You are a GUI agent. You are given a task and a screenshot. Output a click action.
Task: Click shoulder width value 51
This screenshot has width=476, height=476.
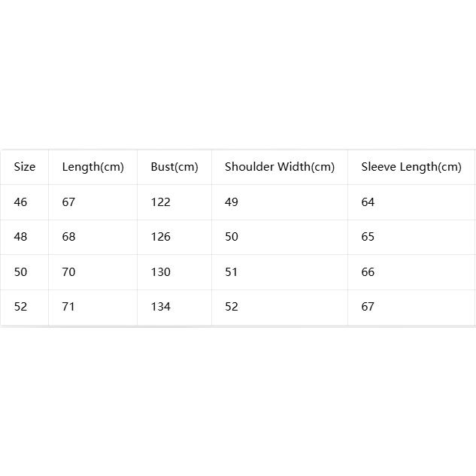(x=231, y=272)
